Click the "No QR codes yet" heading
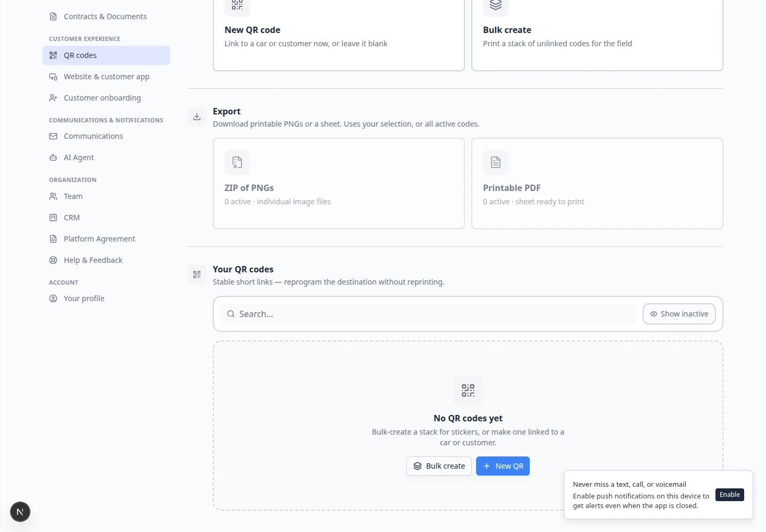Image resolution: width=766 pixels, height=532 pixels. pos(468,418)
